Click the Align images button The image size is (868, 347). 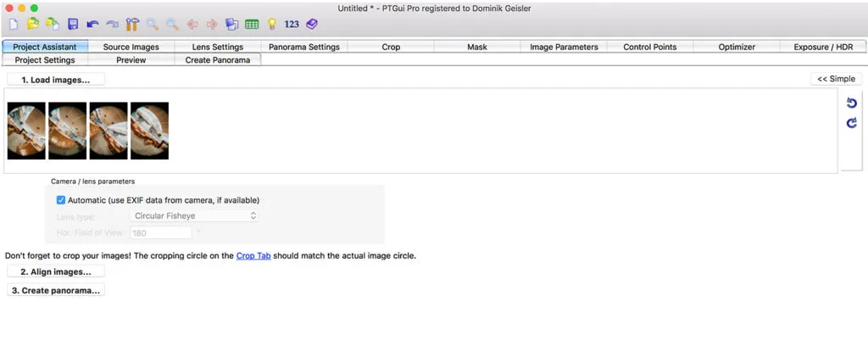coord(56,272)
